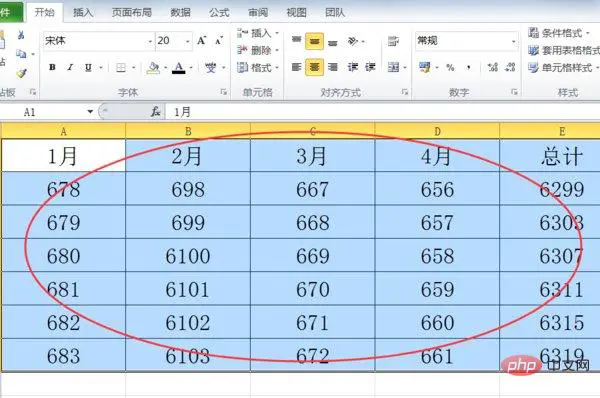Expand the 常规 number format dropdown
This screenshot has width=600, height=398.
[513, 41]
